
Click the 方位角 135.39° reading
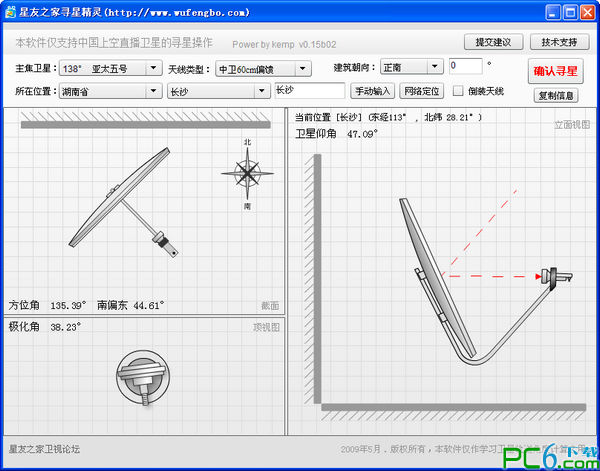point(47,305)
